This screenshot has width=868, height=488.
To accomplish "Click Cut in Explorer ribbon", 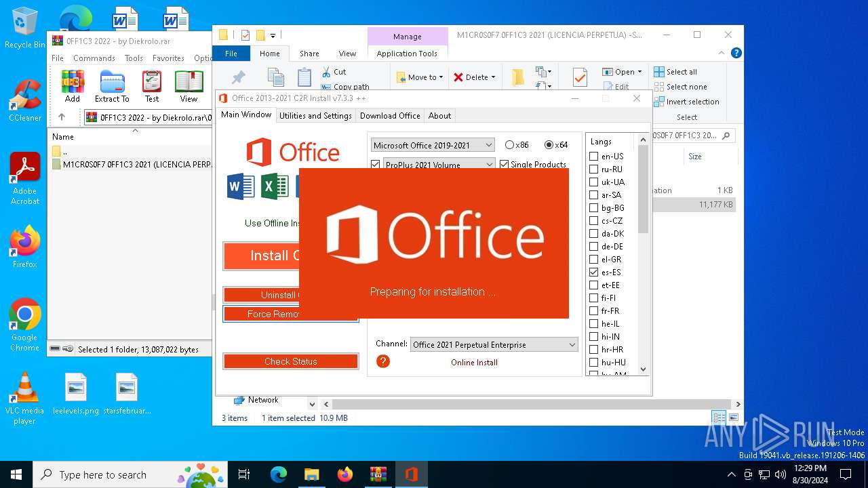I will (x=334, y=72).
